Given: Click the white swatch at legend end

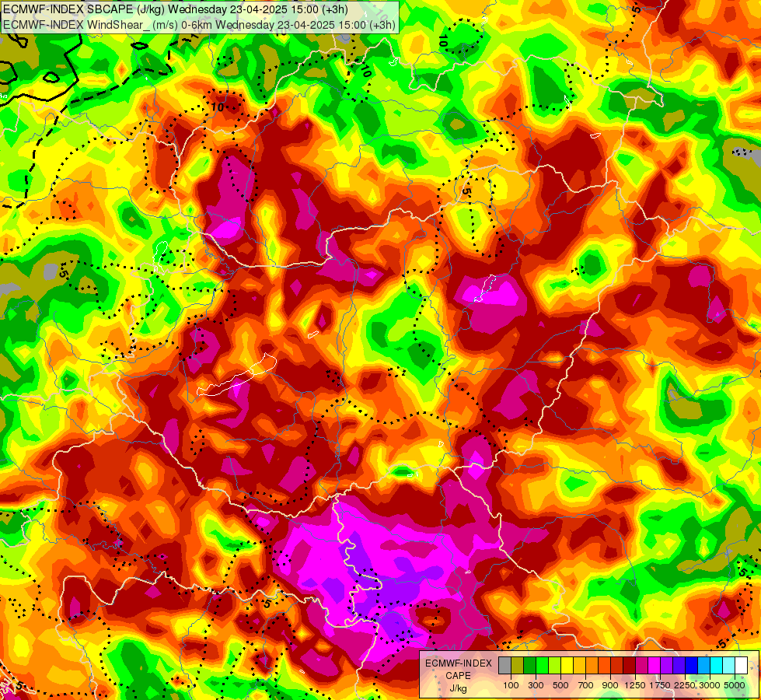Looking at the screenshot, I should tap(741, 665).
